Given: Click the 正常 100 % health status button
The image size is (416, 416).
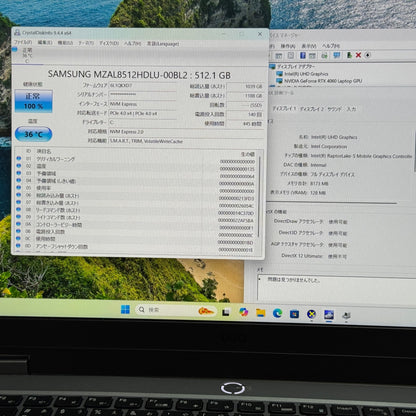Looking at the screenshot, I should click(33, 101).
